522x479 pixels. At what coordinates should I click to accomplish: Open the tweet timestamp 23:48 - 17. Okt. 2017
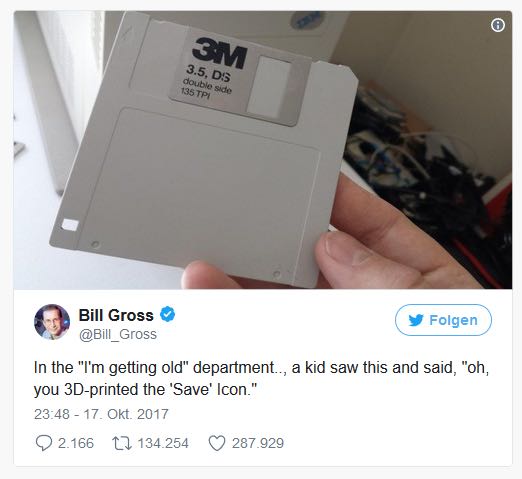click(x=101, y=414)
